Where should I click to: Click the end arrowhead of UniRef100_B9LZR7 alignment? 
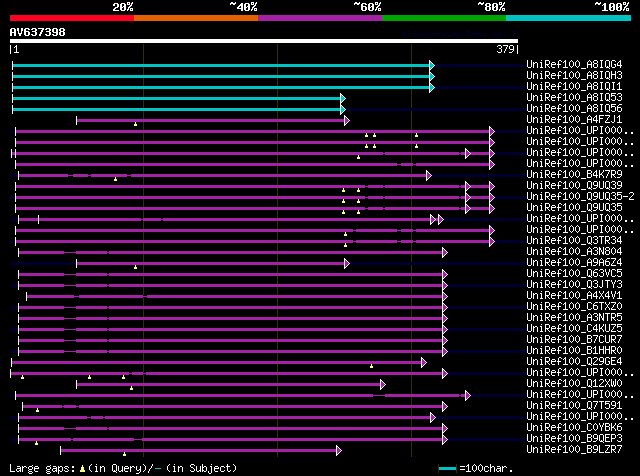(x=339, y=451)
